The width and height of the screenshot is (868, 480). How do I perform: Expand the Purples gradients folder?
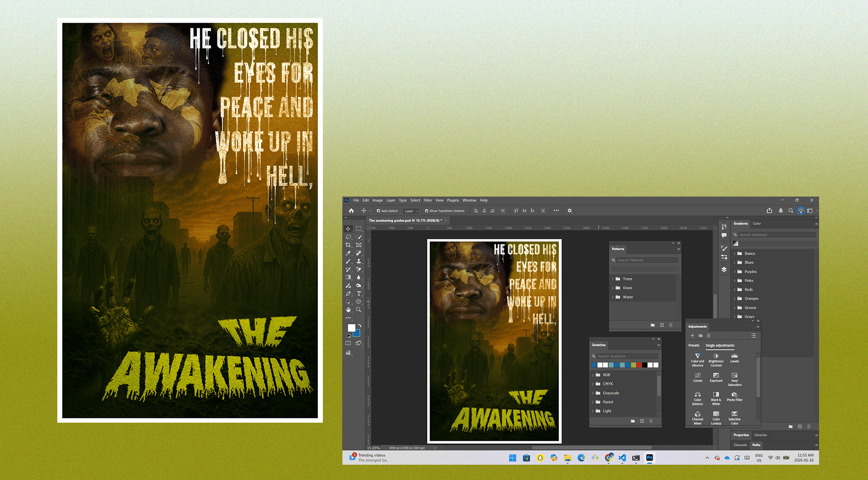click(x=734, y=271)
